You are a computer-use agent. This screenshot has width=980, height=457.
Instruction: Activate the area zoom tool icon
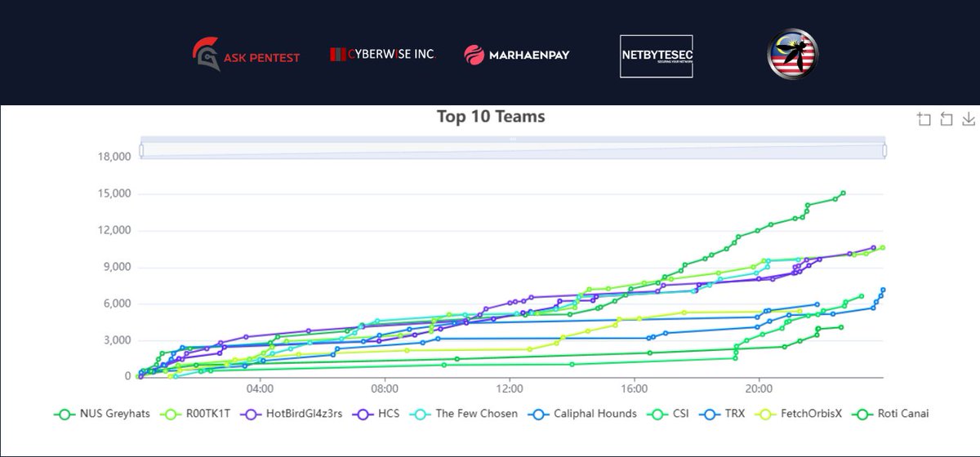tap(924, 120)
